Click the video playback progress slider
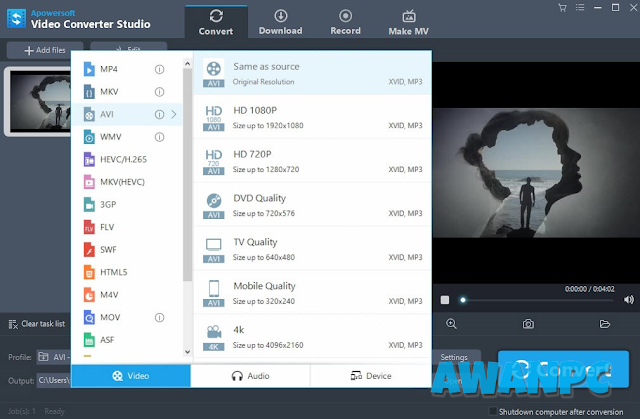The width and height of the screenshot is (640, 419). [536, 300]
